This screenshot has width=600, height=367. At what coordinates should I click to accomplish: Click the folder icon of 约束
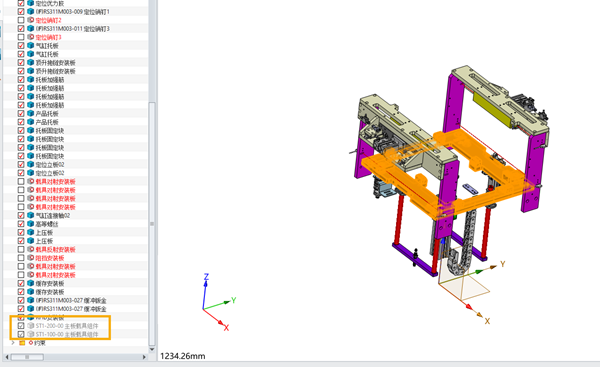(22, 343)
